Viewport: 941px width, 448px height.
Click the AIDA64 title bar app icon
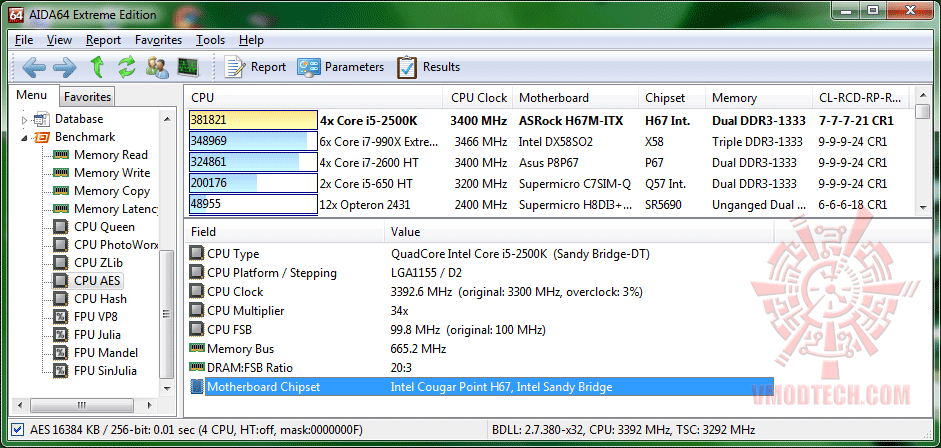(17, 14)
